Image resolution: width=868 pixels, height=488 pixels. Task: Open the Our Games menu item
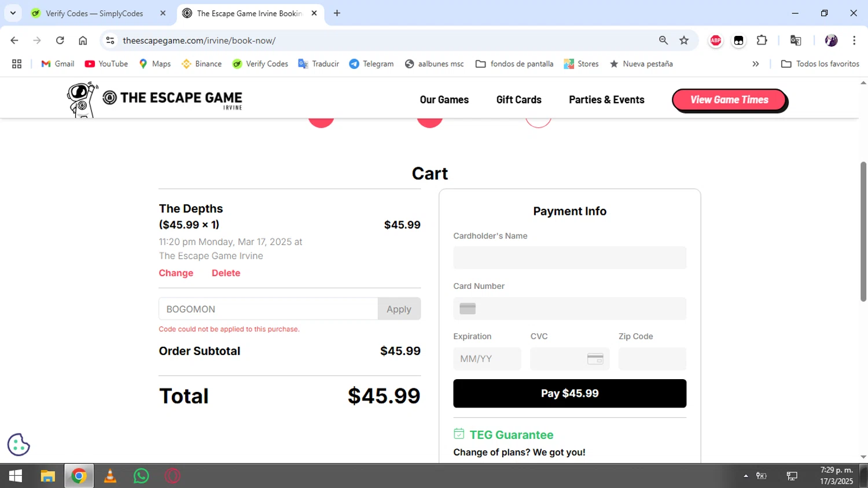coord(444,100)
